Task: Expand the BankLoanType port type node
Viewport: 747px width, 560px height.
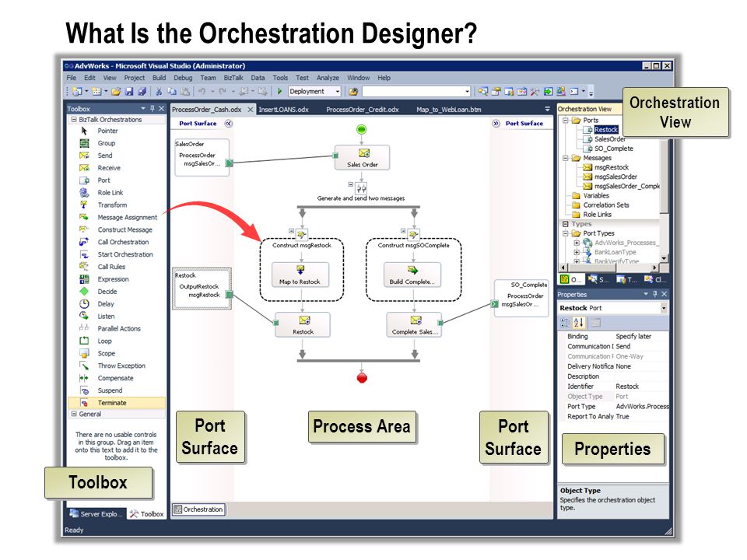Action: (577, 252)
